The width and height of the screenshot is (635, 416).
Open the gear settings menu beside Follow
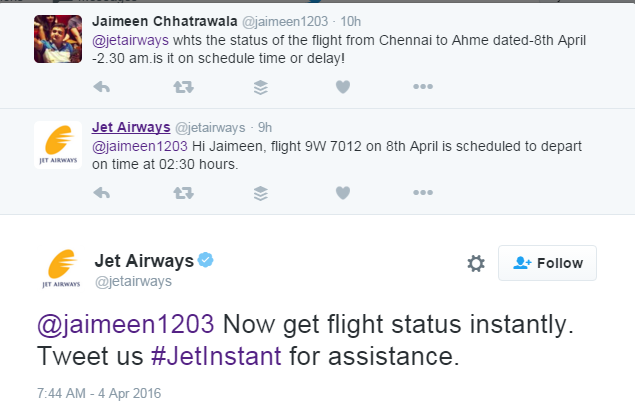pyautogui.click(x=476, y=263)
